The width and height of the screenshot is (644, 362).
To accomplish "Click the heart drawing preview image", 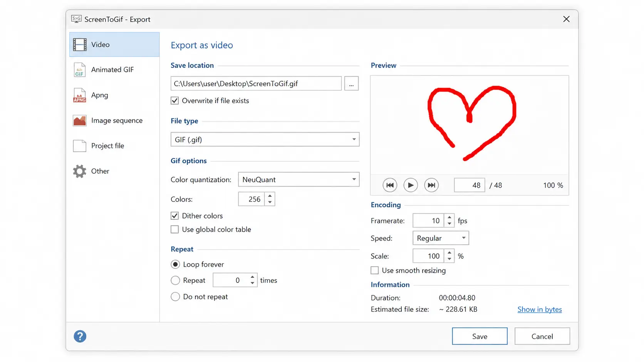I will (x=472, y=124).
